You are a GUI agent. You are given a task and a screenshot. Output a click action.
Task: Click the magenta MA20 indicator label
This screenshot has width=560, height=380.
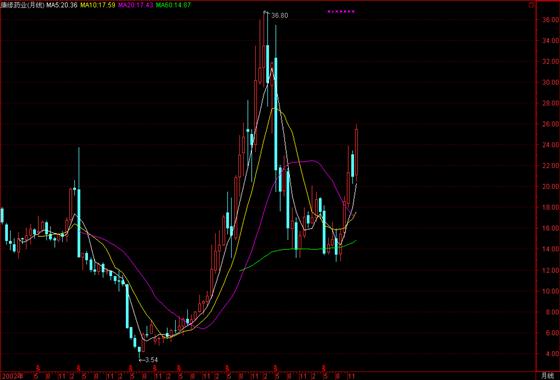[x=135, y=5]
